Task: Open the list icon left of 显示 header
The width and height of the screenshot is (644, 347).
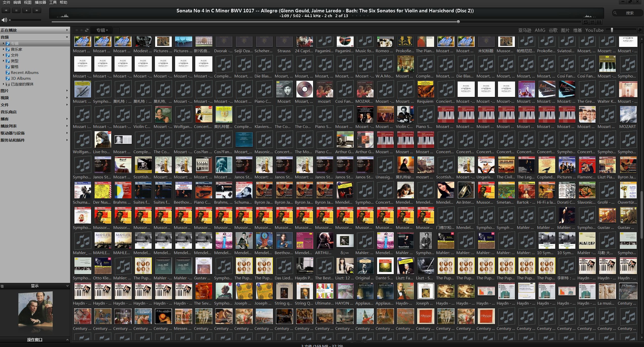Action: [x=2, y=286]
